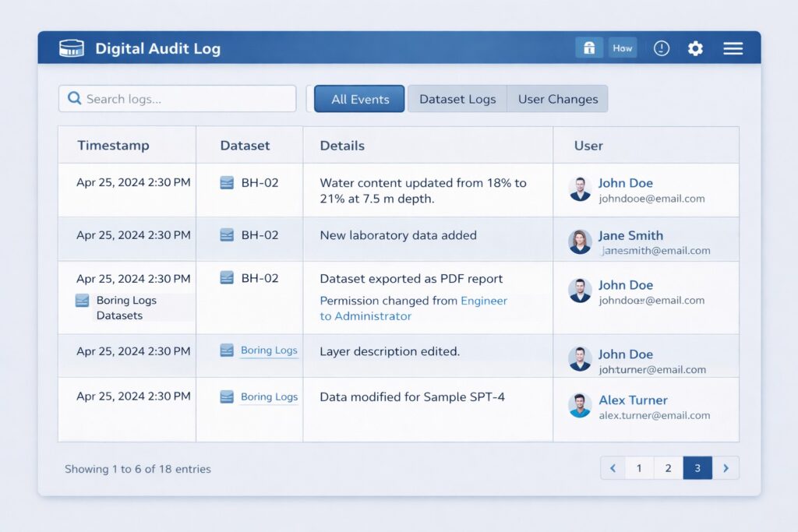This screenshot has width=798, height=532.
Task: Click 'Water content updated from 18%' details
Action: [423, 191]
